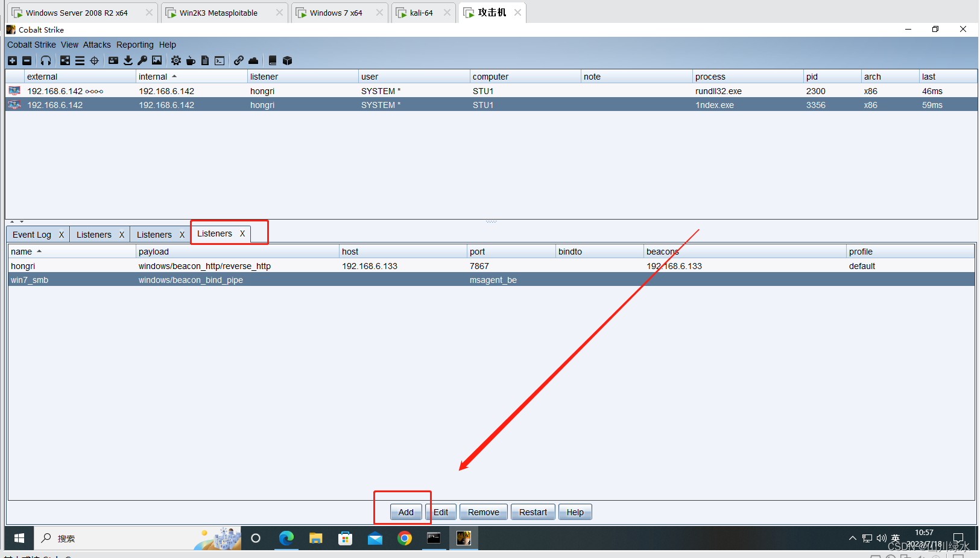Screen dimensions: 980x558
Task: Open the View menu
Action: [69, 45]
